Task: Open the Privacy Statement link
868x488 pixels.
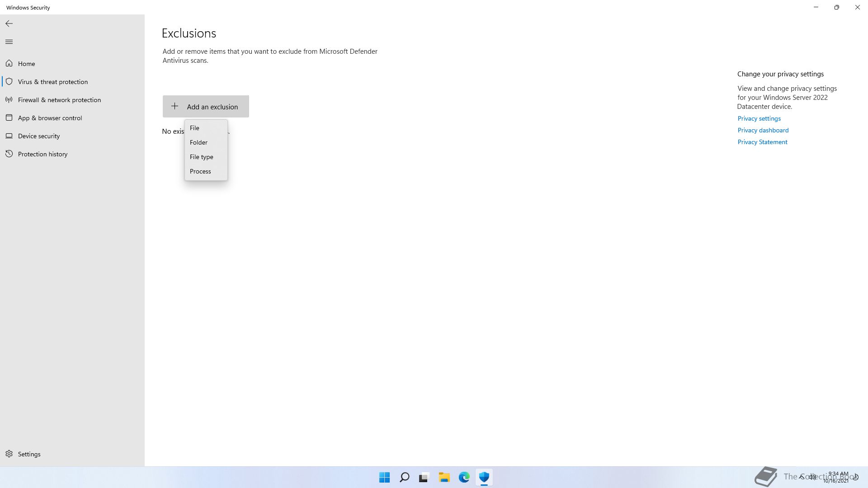Action: pos(762,142)
